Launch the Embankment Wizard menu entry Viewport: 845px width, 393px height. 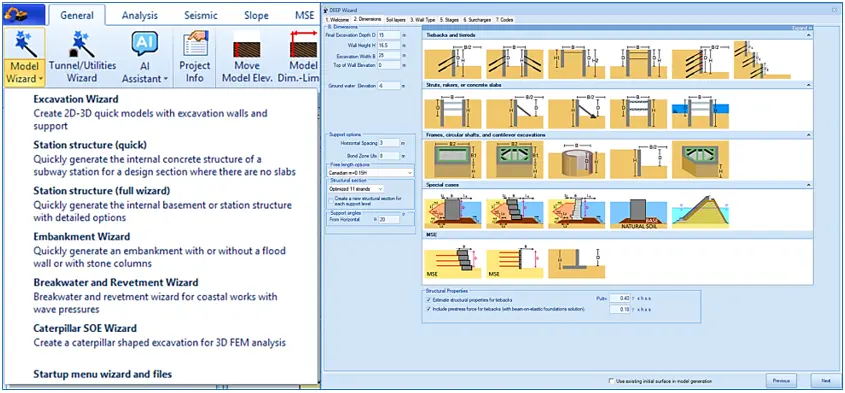(x=160, y=250)
